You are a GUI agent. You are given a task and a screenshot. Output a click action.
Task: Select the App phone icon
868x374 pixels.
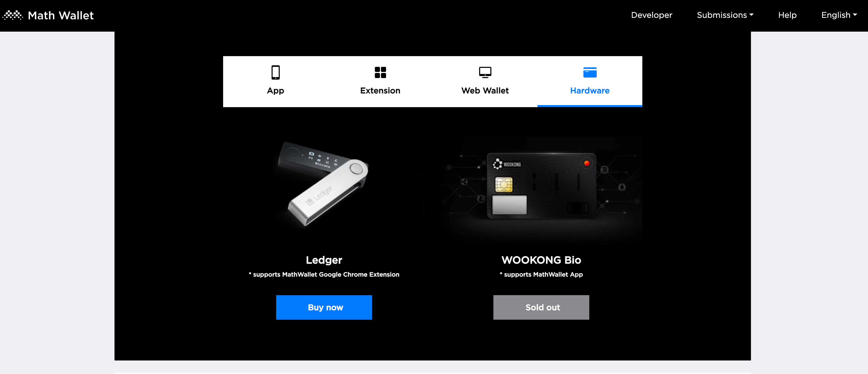tap(275, 72)
